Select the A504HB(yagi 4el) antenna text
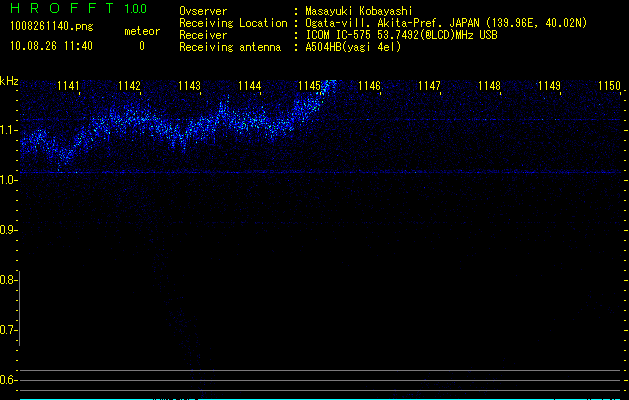 point(353,47)
